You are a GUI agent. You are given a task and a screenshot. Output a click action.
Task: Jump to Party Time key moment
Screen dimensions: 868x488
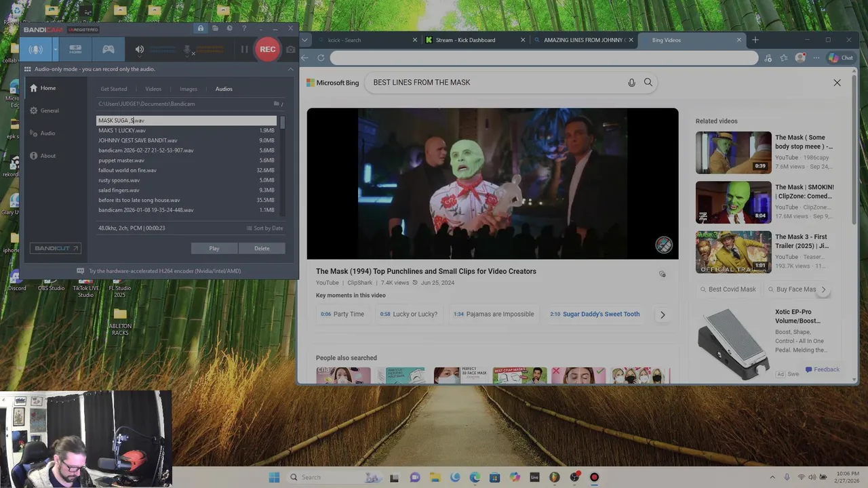pyautogui.click(x=342, y=314)
